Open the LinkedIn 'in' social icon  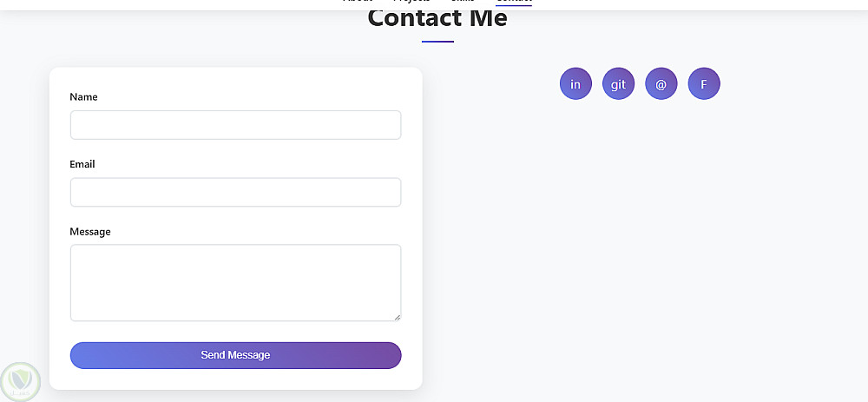click(x=575, y=84)
